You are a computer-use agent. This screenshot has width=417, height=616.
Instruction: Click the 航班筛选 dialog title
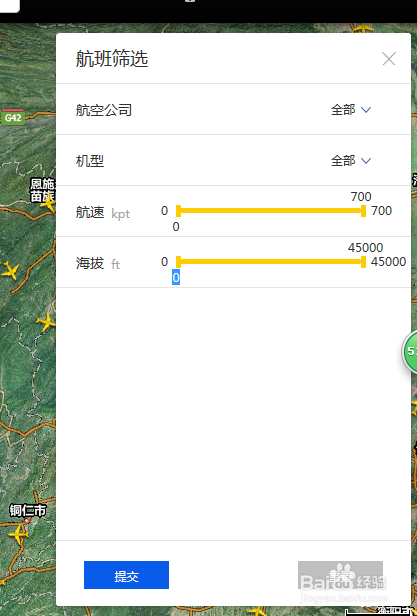(112, 59)
